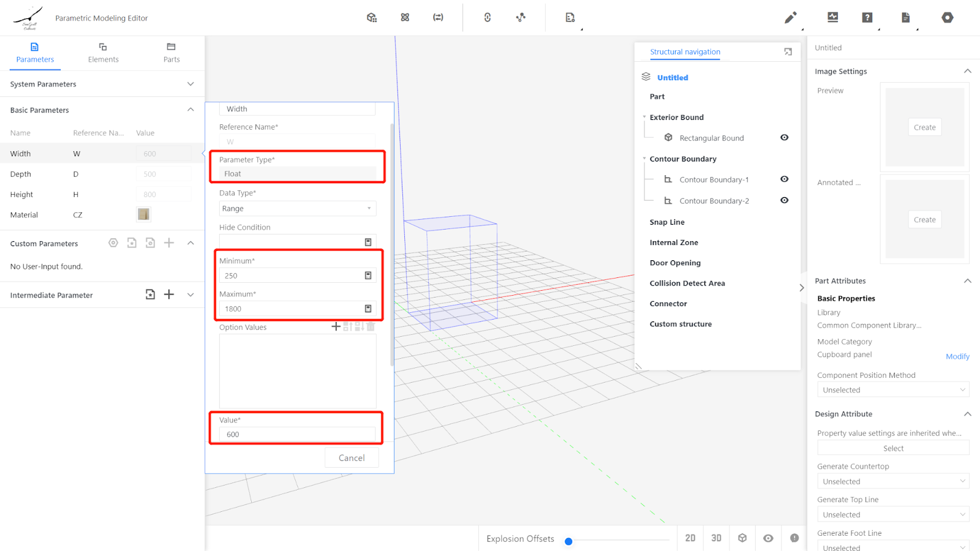Click the Explosion Offsets slider handle

(x=568, y=541)
